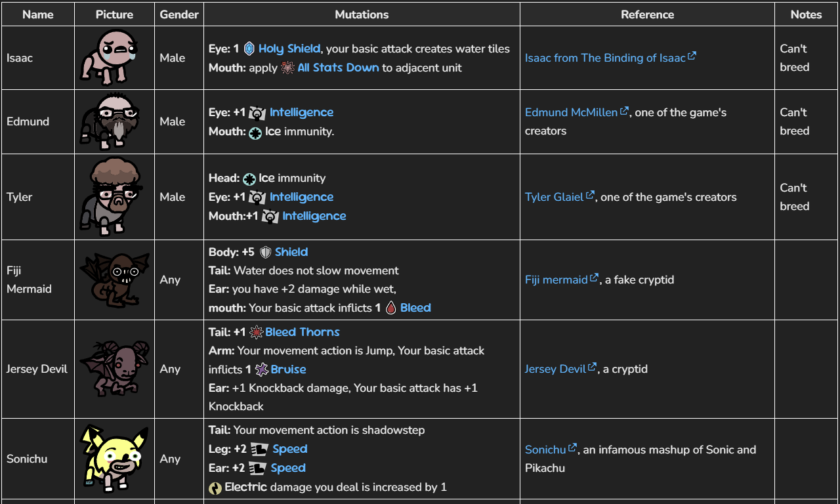Screen dimensions: 840x504
Task: Open the Fiji Mermaid cat picture
Action: 114,280
